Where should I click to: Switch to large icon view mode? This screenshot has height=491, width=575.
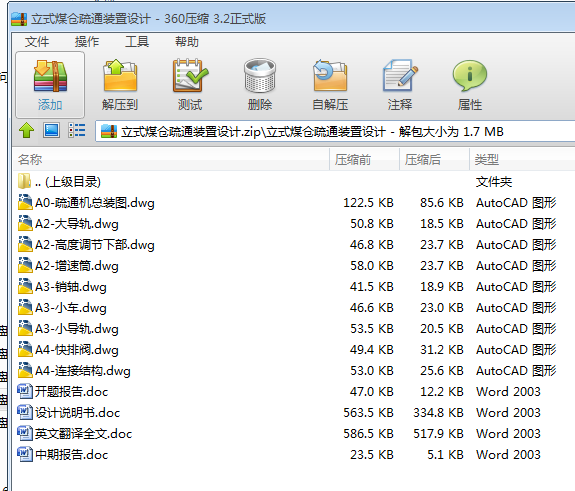(51, 130)
